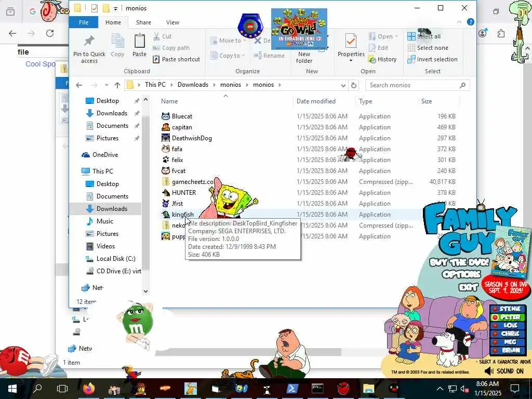Refresh the monios folder view
Viewport: 532px width, 399px height.
tap(353, 85)
